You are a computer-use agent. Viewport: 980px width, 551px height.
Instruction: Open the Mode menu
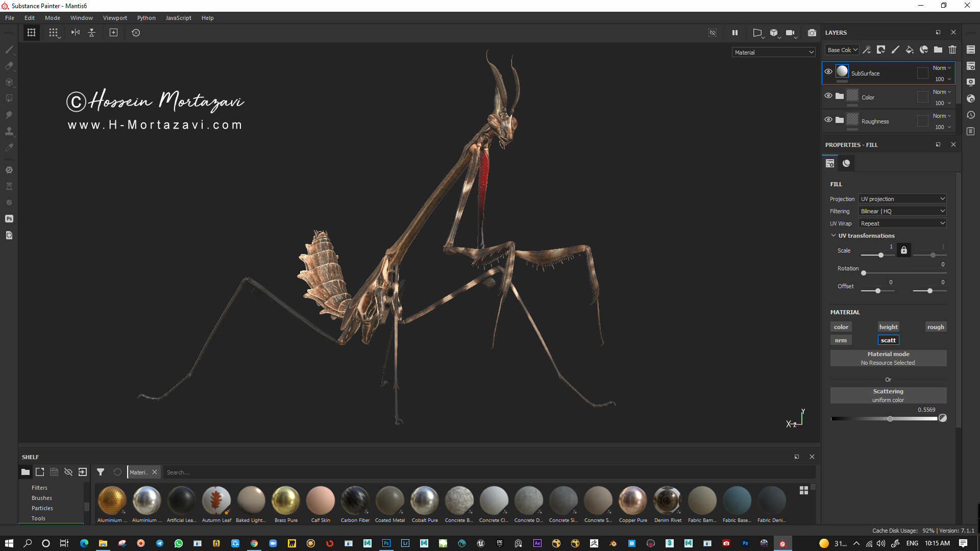pos(53,18)
